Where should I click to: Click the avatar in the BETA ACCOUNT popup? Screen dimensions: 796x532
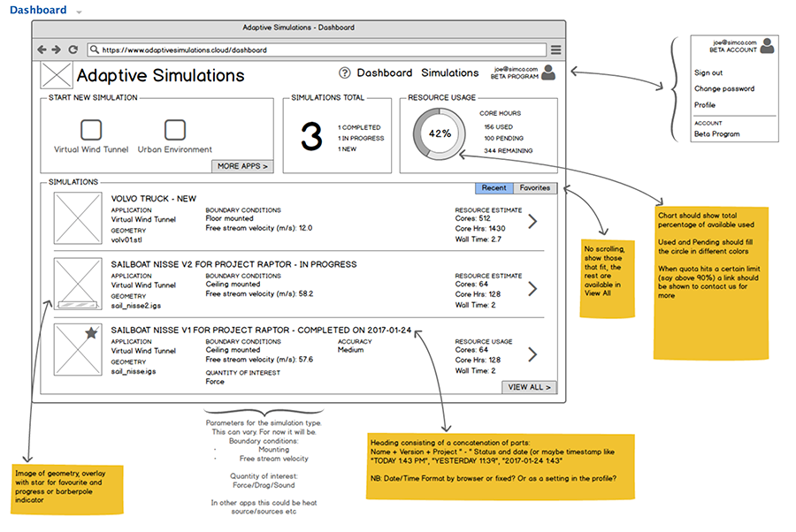[x=768, y=46]
